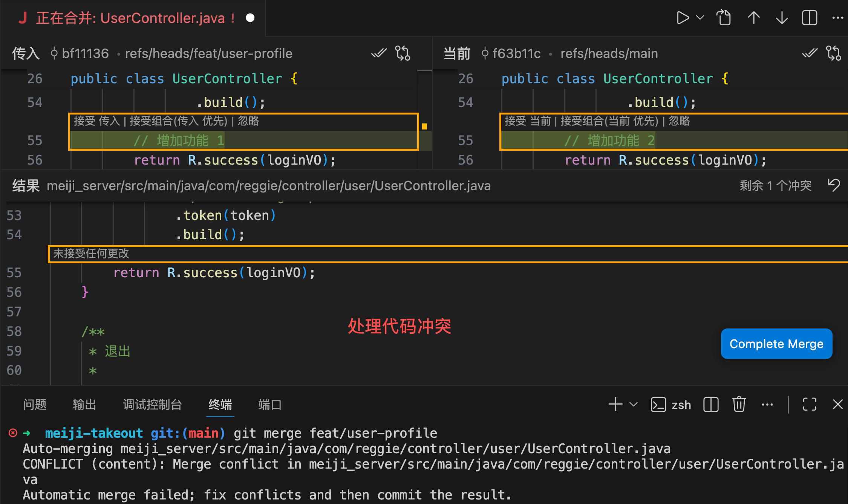Click compare icon in the current pane
This screenshot has height=504, width=848.
[833, 53]
